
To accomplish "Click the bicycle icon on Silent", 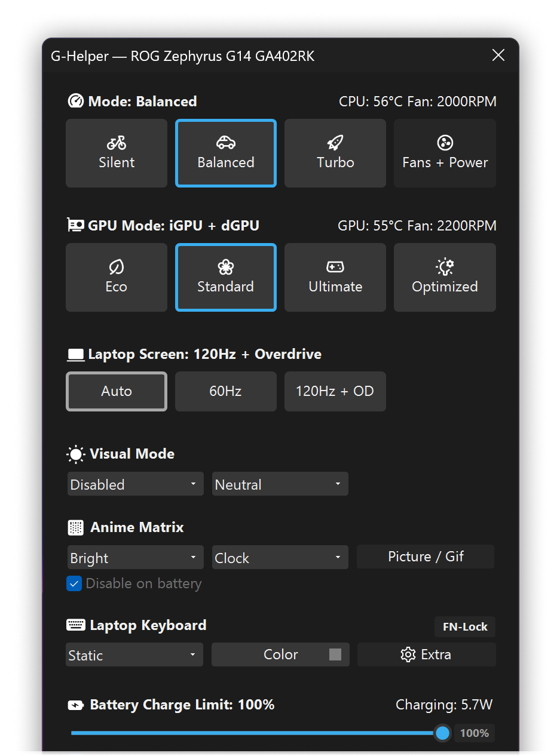I will 117,143.
